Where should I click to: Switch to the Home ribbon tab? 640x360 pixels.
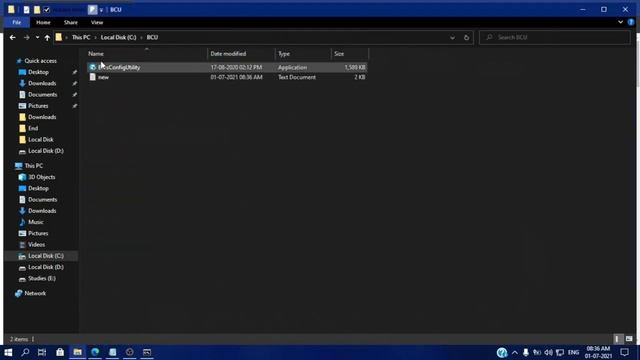pyautogui.click(x=43, y=22)
